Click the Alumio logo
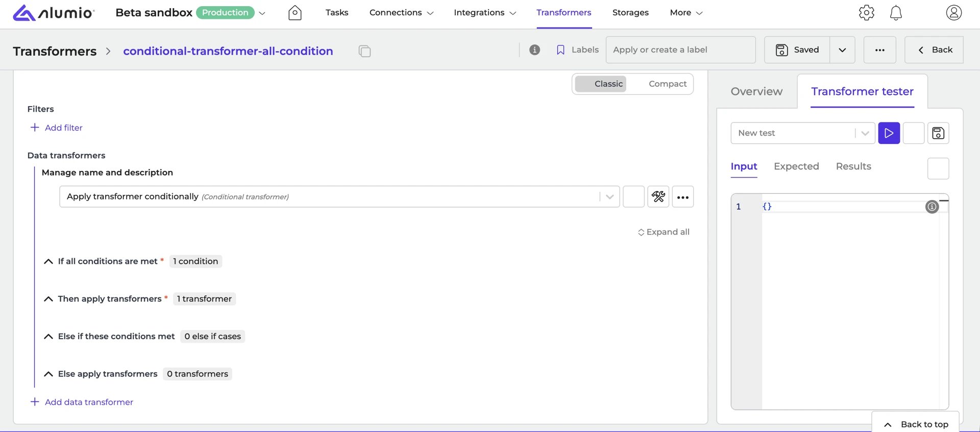This screenshot has width=980, height=432. [53, 13]
